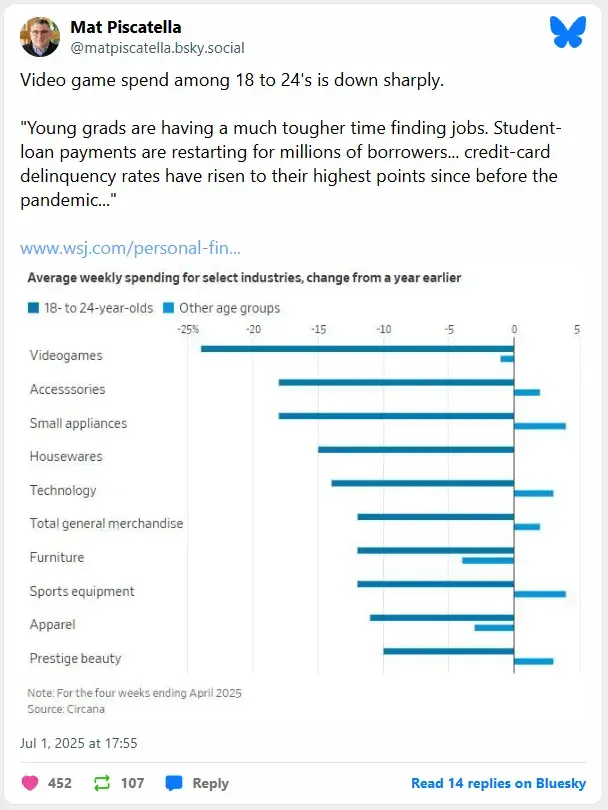Click the Jul 1, 2025 timestamp

79,743
